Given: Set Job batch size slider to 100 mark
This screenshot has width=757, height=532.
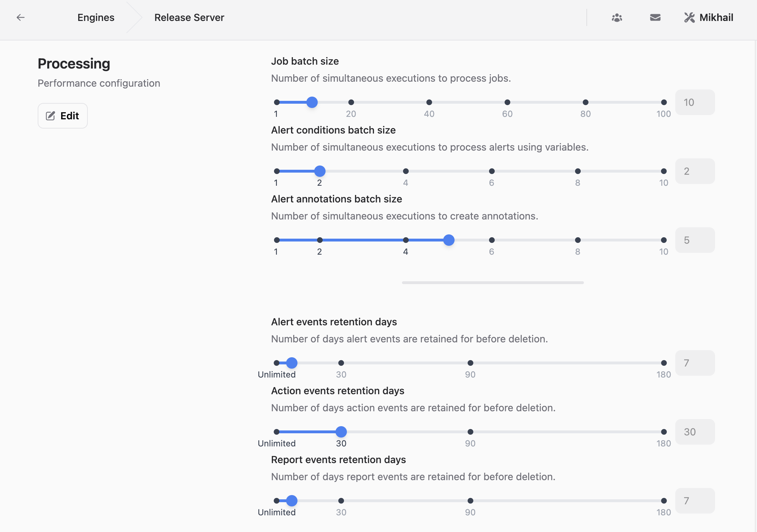Looking at the screenshot, I should (x=664, y=102).
